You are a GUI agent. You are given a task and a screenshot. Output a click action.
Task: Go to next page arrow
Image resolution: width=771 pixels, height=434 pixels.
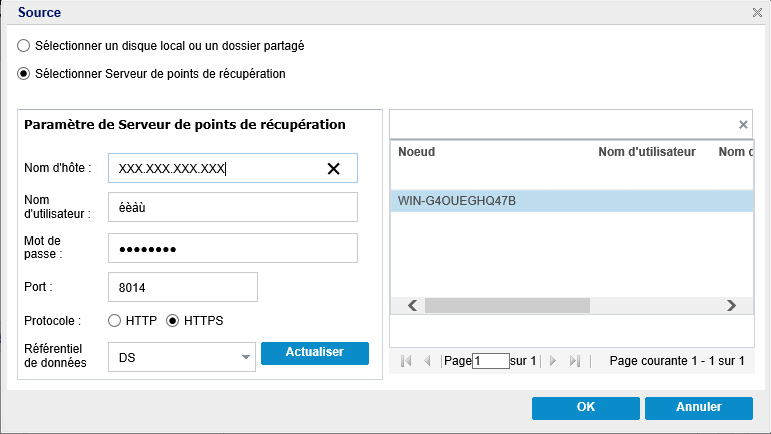click(x=553, y=361)
